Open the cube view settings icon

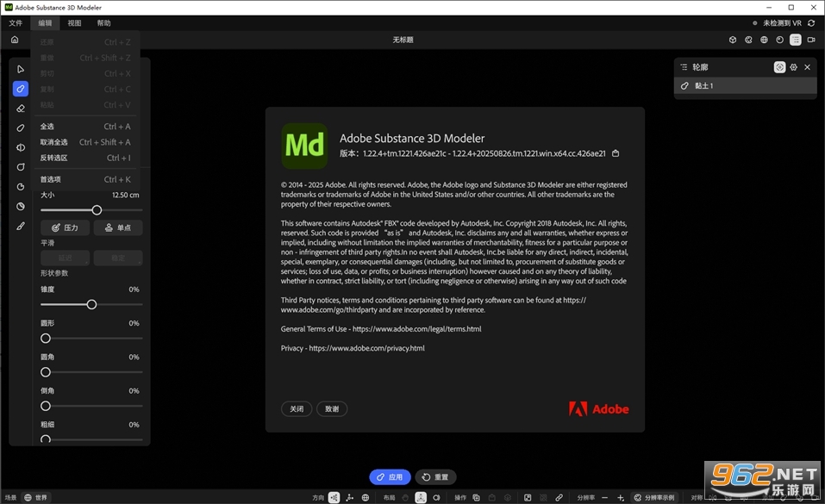[x=733, y=40]
